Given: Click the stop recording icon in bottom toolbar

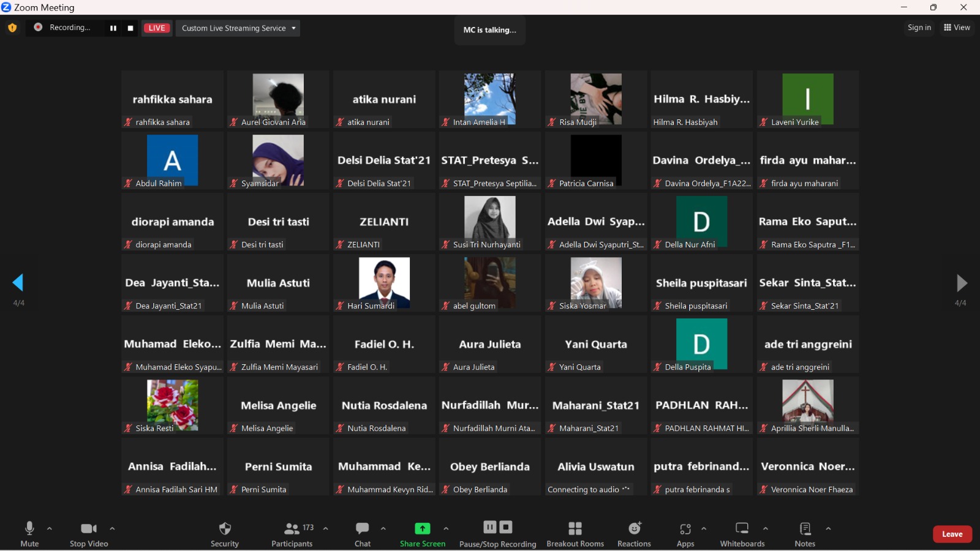Looking at the screenshot, I should point(506,527).
